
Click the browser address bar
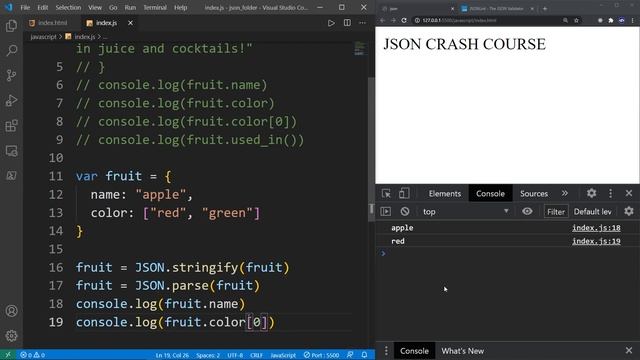pyautogui.click(x=486, y=20)
